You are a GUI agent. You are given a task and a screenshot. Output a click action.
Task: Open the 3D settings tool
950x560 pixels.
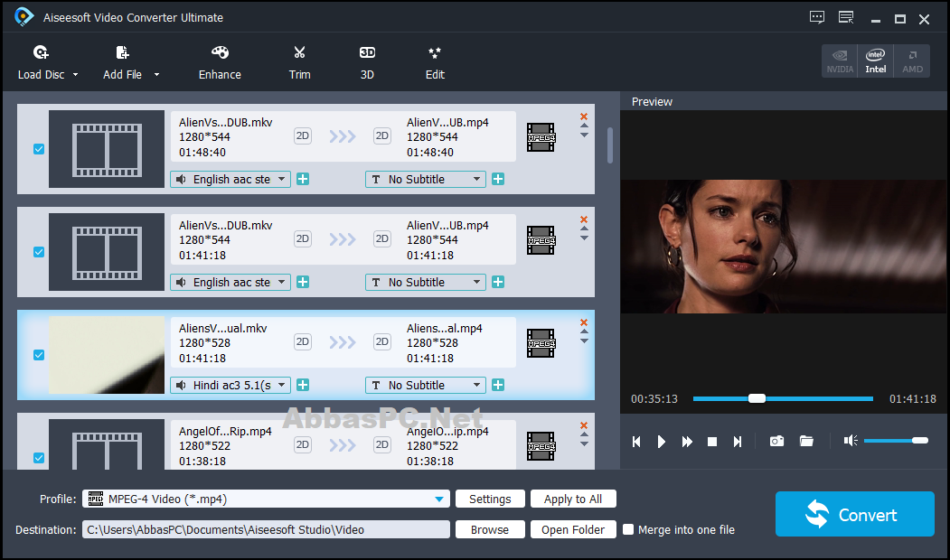[367, 63]
